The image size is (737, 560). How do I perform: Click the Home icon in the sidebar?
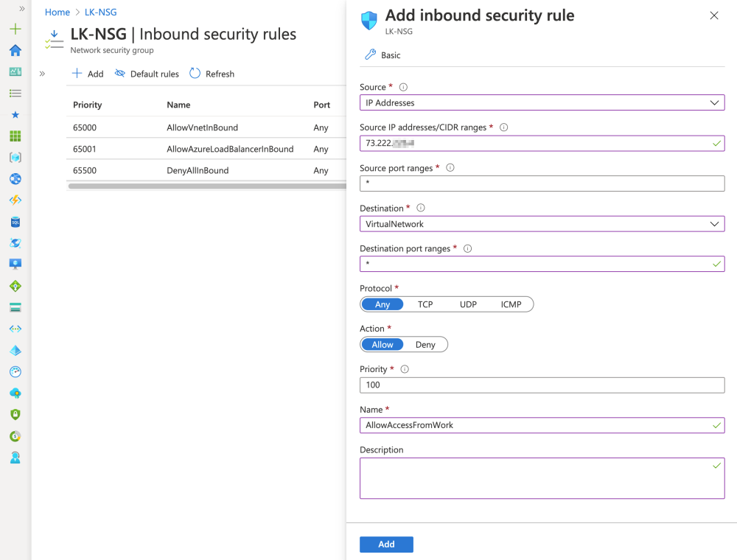click(x=15, y=50)
